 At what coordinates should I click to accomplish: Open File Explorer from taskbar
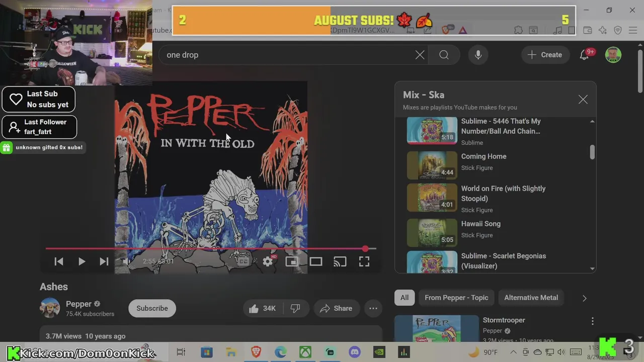pyautogui.click(x=231, y=352)
